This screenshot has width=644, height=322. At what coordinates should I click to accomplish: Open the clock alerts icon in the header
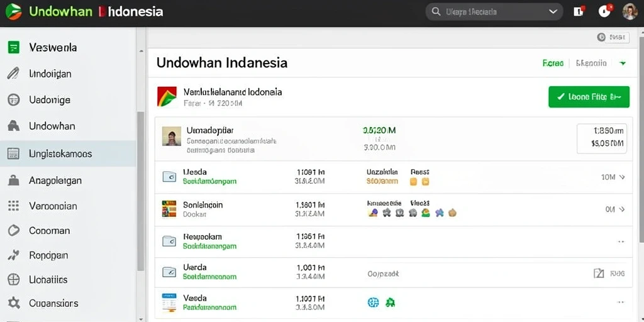pyautogui.click(x=604, y=11)
